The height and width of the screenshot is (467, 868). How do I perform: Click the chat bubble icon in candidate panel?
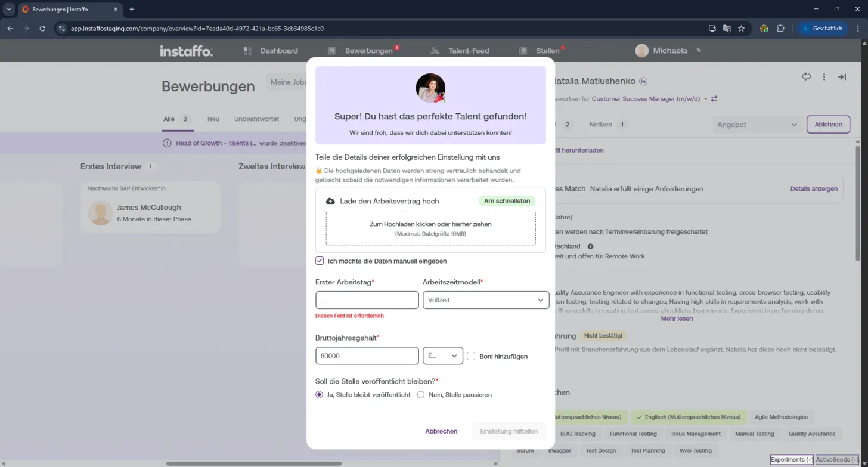[x=807, y=77]
